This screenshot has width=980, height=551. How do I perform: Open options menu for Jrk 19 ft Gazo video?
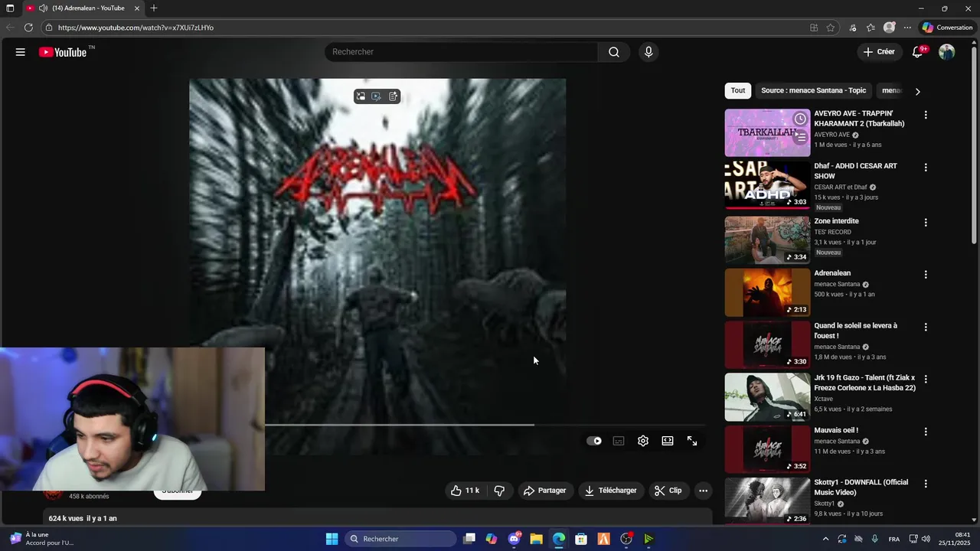click(x=926, y=379)
